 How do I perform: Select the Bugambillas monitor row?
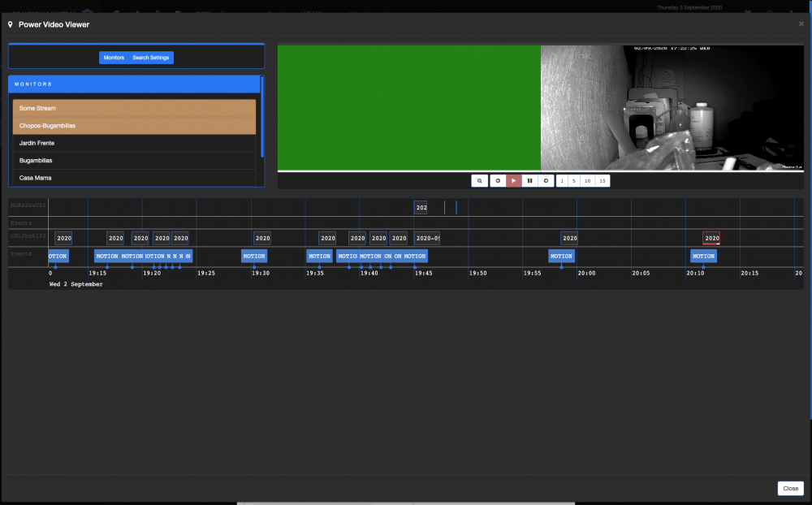134,161
